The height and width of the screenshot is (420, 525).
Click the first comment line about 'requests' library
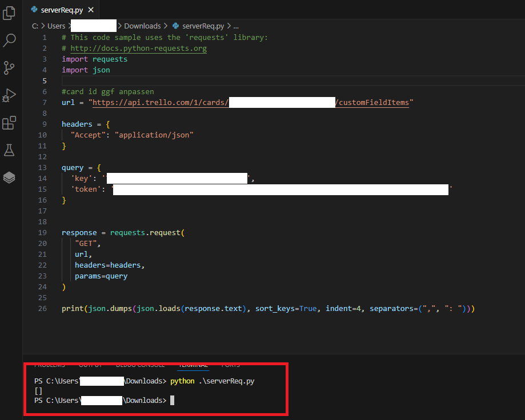click(165, 38)
